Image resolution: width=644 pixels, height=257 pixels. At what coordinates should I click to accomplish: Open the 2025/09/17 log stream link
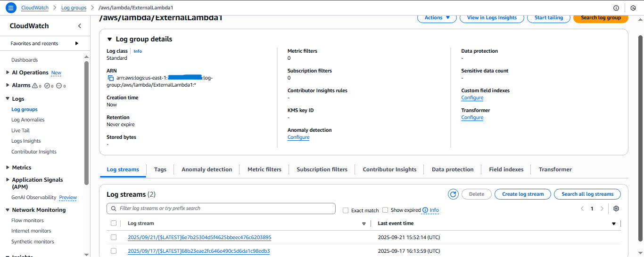click(198, 251)
